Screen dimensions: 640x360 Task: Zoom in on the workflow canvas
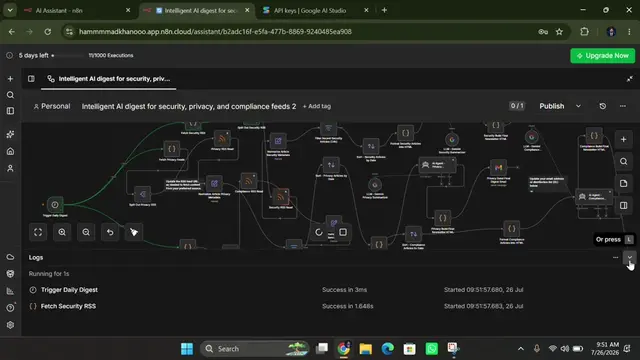coord(62,232)
